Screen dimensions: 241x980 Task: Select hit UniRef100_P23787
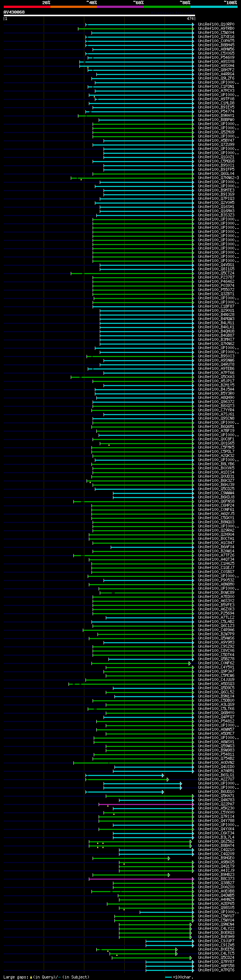[x=216, y=278]
